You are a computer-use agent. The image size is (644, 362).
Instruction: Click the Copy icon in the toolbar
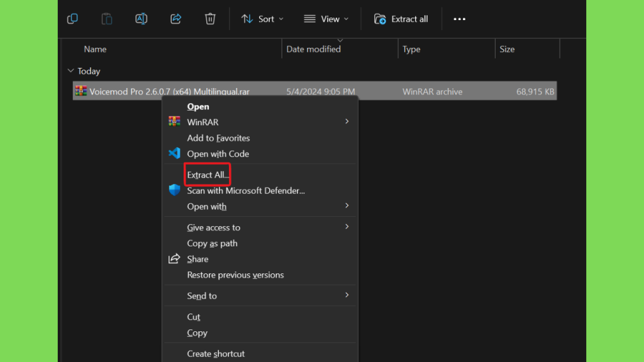(x=72, y=19)
